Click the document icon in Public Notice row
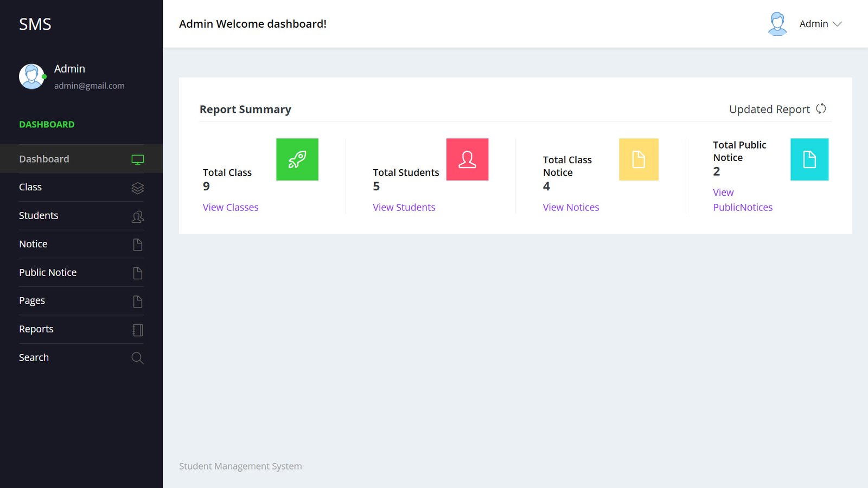The width and height of the screenshot is (868, 488). coord(138,273)
